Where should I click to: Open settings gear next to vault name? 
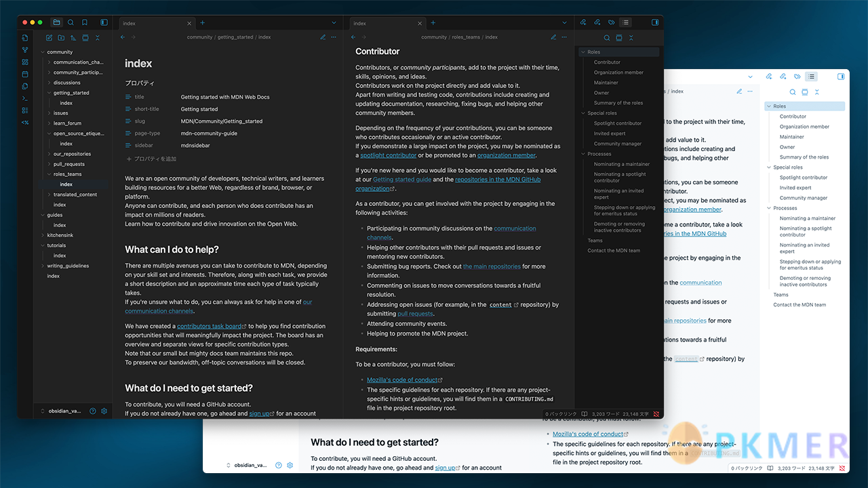[x=104, y=411]
